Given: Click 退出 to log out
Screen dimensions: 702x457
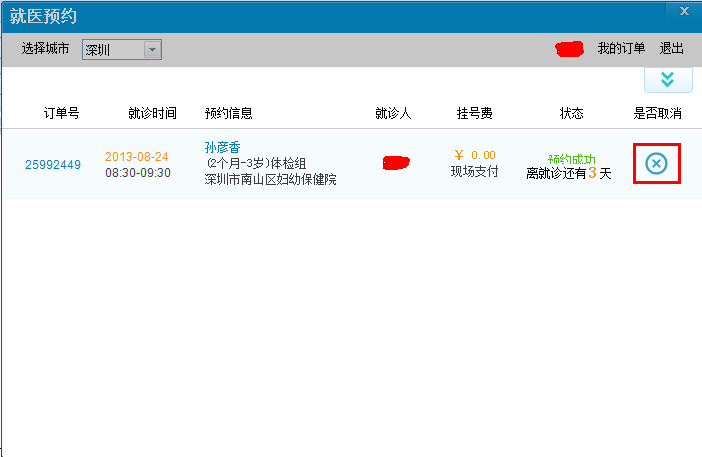Looking at the screenshot, I should 671,49.
